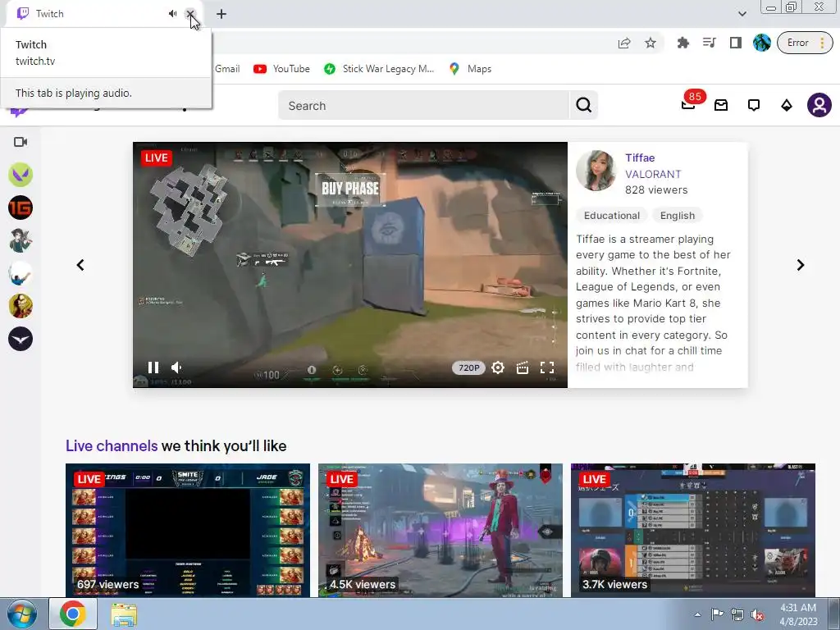Toggle the Chrome side panel
Image resolution: width=840 pixels, height=630 pixels.
click(x=736, y=43)
